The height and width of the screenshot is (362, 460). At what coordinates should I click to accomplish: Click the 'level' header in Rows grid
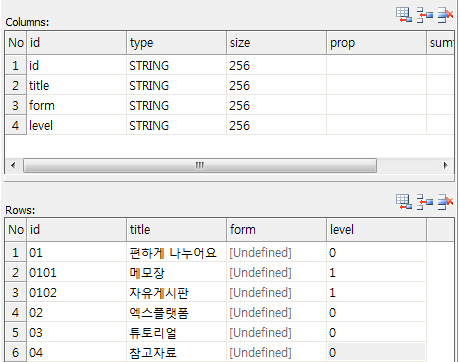pyautogui.click(x=376, y=230)
